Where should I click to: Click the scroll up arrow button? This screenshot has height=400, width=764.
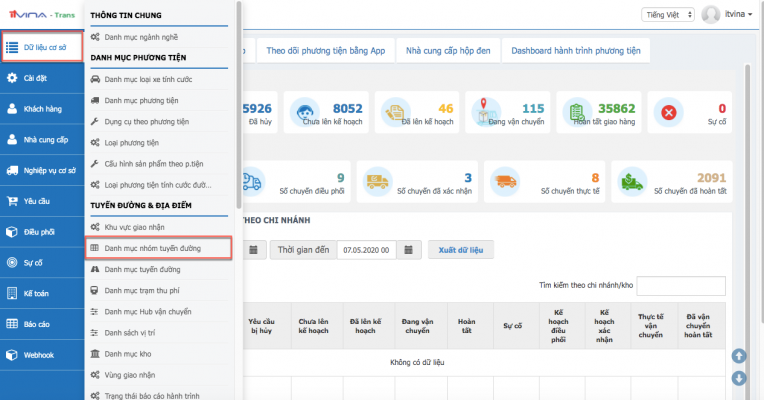click(x=739, y=356)
